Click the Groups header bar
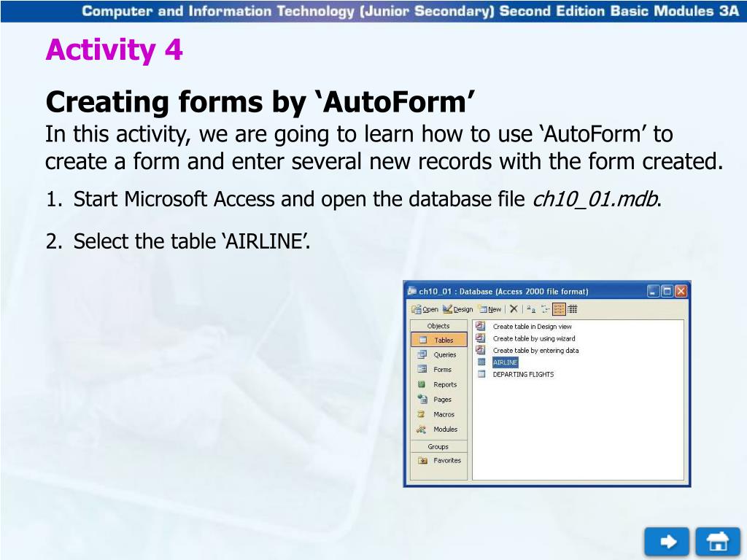This screenshot has width=747, height=560. click(438, 447)
